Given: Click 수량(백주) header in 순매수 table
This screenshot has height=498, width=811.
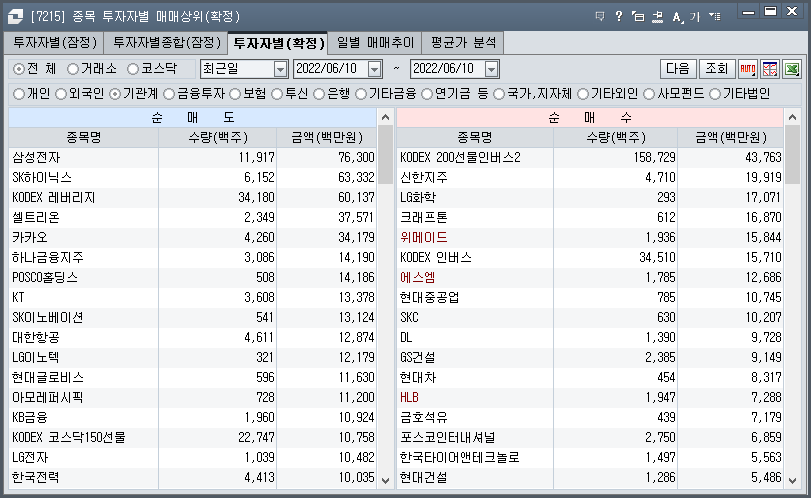Looking at the screenshot, I should click(615, 138).
